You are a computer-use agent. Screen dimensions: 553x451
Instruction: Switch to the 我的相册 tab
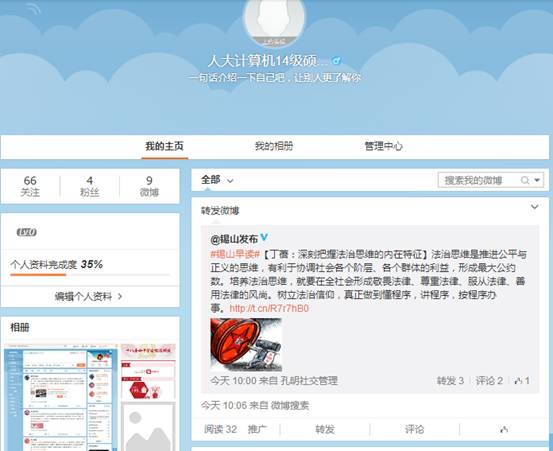click(x=274, y=146)
